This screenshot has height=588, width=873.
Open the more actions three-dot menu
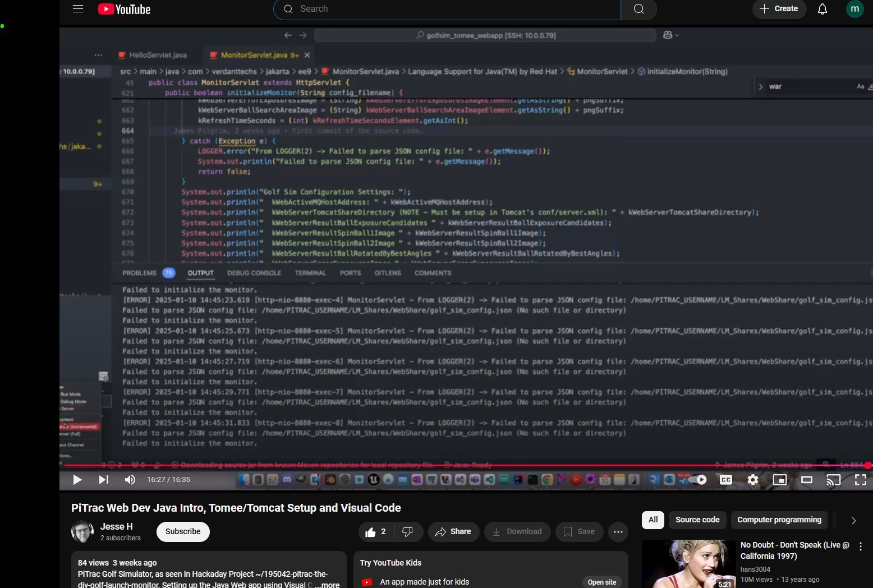[x=618, y=532]
